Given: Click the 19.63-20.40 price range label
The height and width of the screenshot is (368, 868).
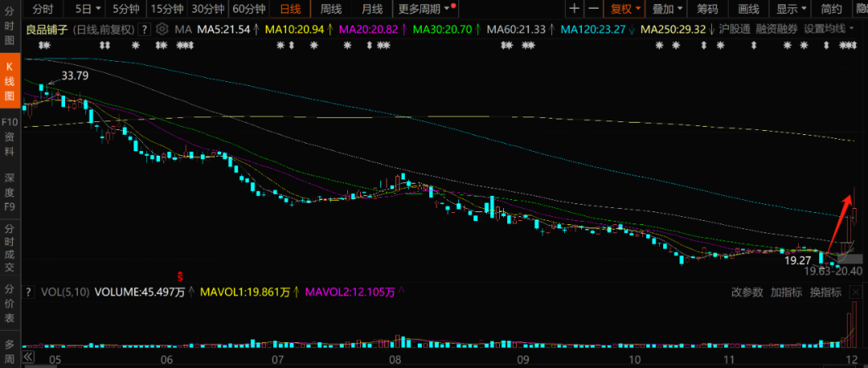Looking at the screenshot, I should pyautogui.click(x=833, y=271).
